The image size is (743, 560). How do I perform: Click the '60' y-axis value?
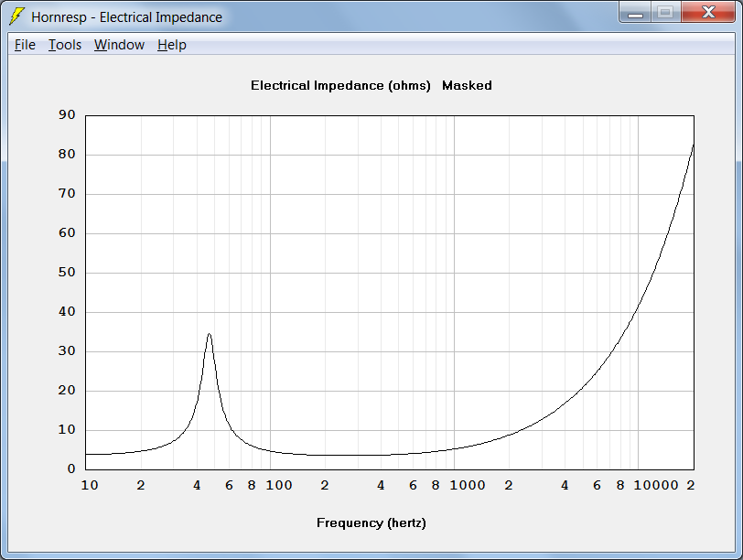(67, 232)
